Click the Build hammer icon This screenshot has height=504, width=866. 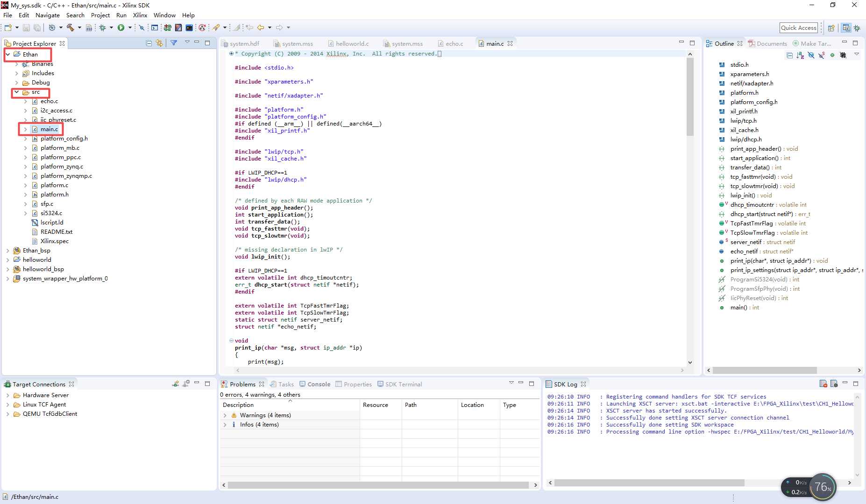[x=71, y=28]
